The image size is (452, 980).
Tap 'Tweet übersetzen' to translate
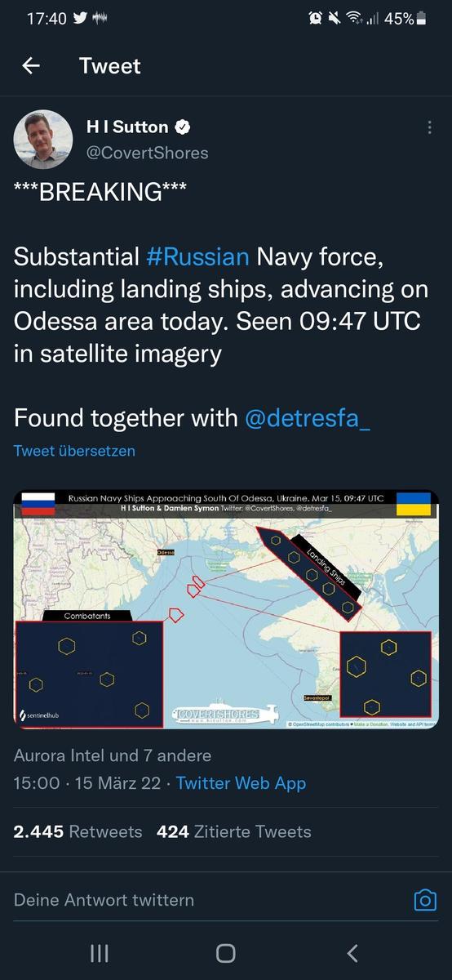click(x=74, y=451)
